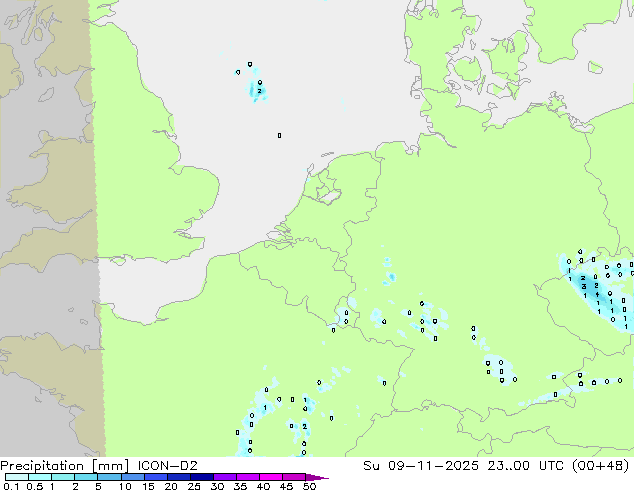Click the 10–15 mm legend color box

(x=132, y=477)
